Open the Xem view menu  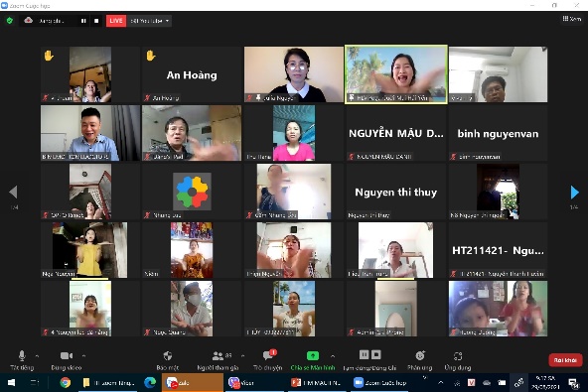coord(572,19)
